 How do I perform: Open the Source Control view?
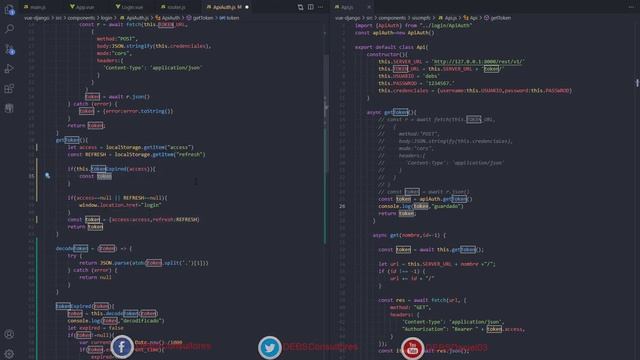coord(9,49)
